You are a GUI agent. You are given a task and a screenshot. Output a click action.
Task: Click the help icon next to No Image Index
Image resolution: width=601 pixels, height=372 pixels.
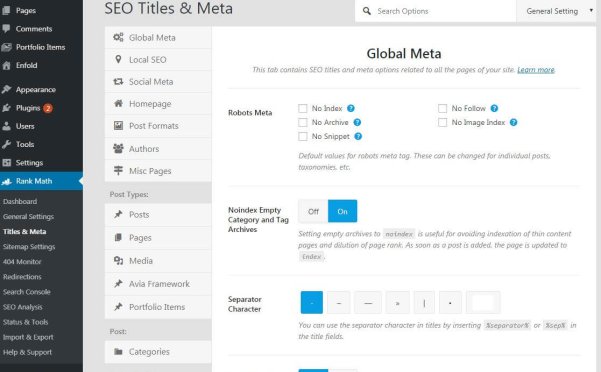[514, 122]
